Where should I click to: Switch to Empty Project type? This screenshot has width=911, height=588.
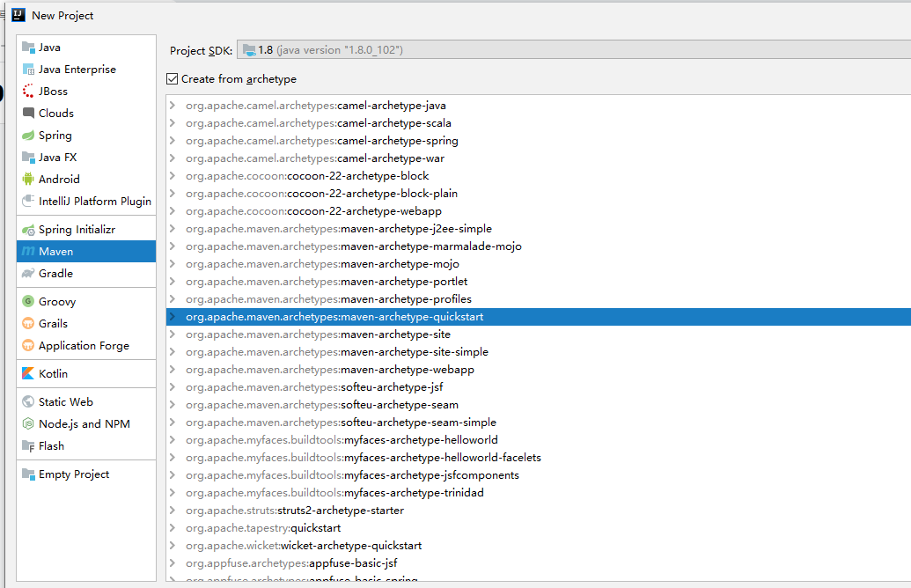point(86,474)
